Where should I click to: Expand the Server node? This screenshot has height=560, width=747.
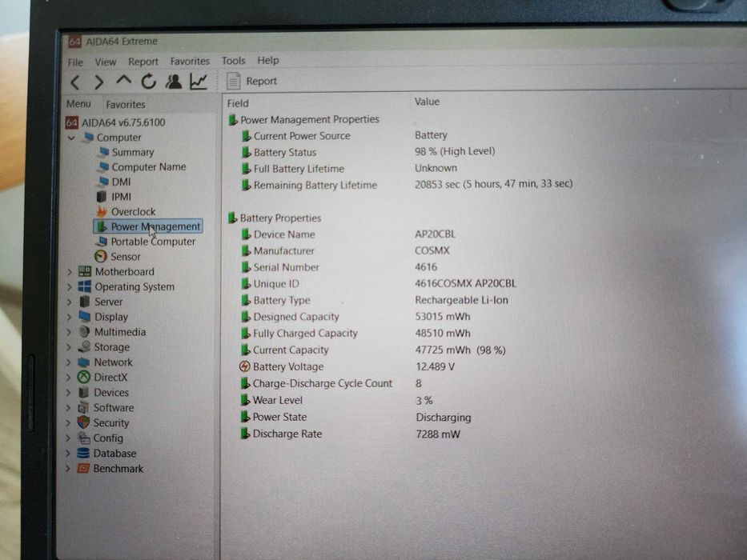pyautogui.click(x=70, y=302)
